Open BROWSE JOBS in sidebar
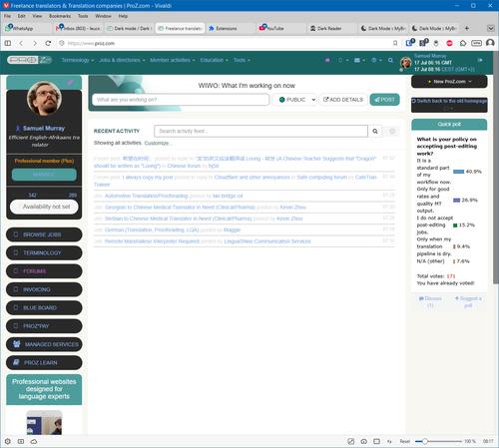The height and width of the screenshot is (448, 499). pos(44,234)
